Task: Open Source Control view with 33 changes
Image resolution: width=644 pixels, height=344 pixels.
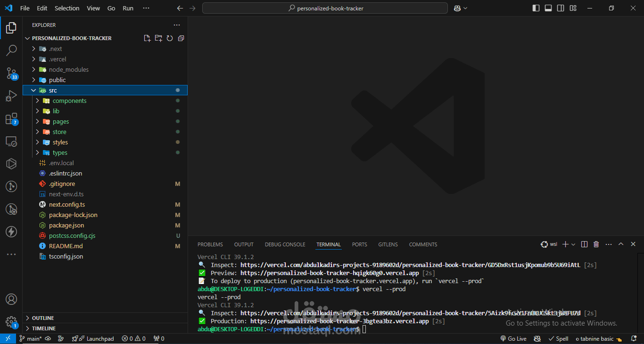Action: pos(11,73)
